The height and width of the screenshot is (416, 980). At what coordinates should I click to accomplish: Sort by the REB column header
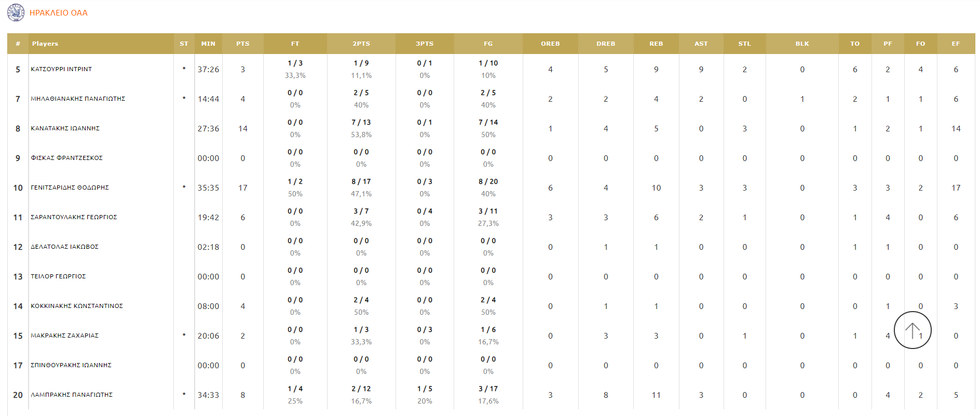tap(656, 44)
